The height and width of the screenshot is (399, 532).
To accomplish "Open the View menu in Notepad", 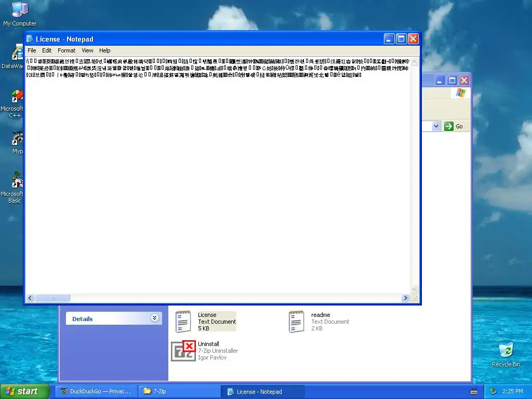I will [87, 50].
